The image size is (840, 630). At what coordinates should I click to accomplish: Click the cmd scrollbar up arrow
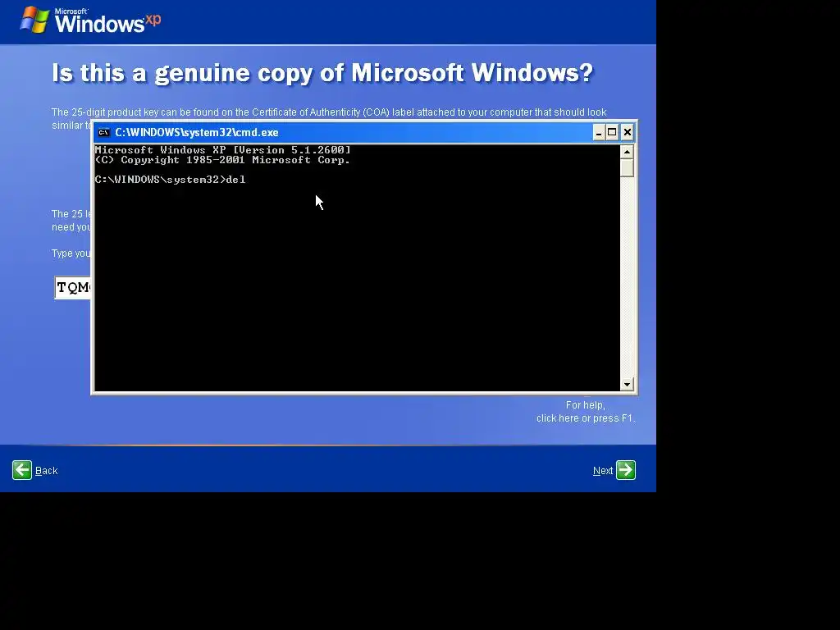(x=627, y=152)
